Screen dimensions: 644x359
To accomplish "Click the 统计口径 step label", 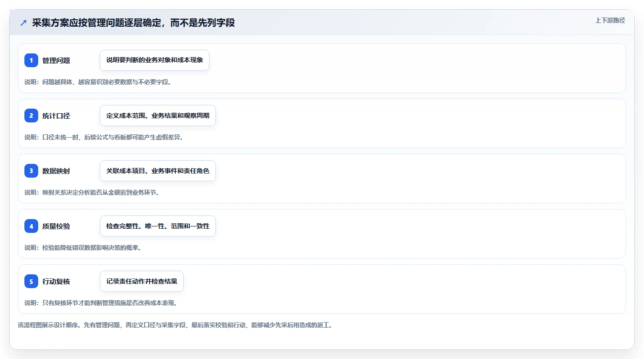I will click(x=56, y=116).
